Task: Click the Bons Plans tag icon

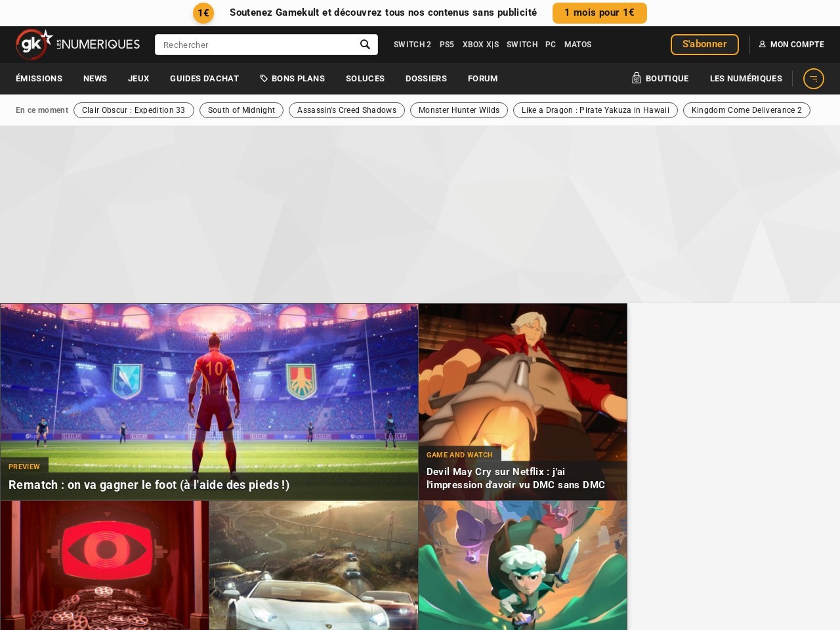Action: [x=264, y=79]
